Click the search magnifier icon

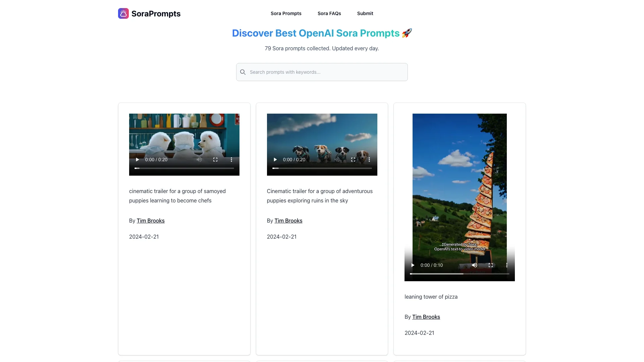point(243,72)
